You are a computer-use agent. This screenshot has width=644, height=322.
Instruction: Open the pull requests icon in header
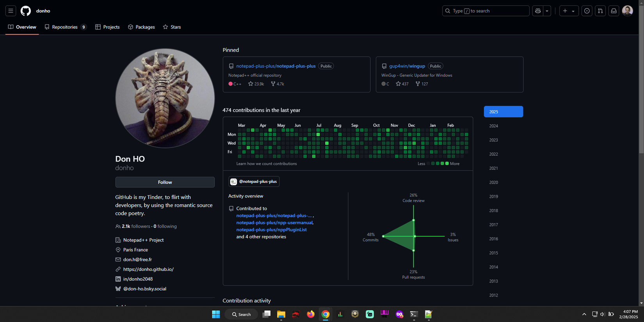point(600,11)
